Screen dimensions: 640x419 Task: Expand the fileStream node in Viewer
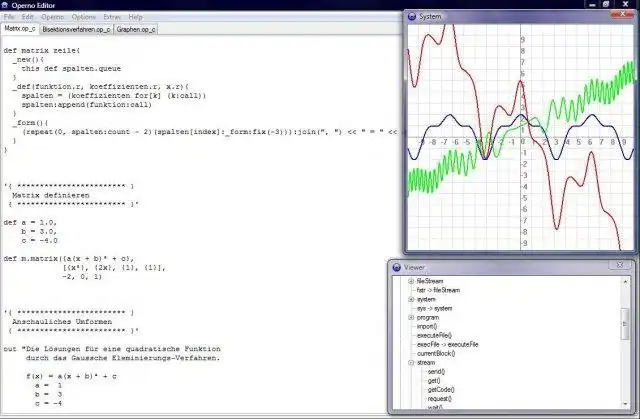tap(411, 281)
